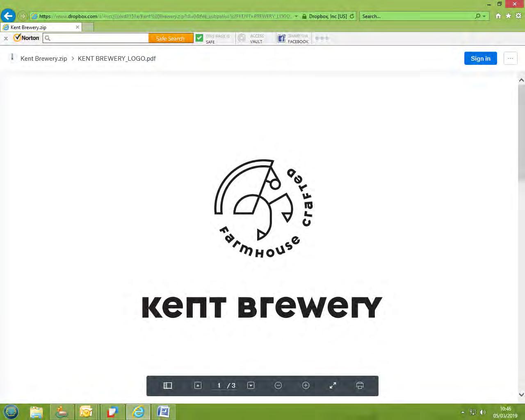Screen dimensions: 525x420
Task: Go to previous PDF page
Action: [198, 386]
